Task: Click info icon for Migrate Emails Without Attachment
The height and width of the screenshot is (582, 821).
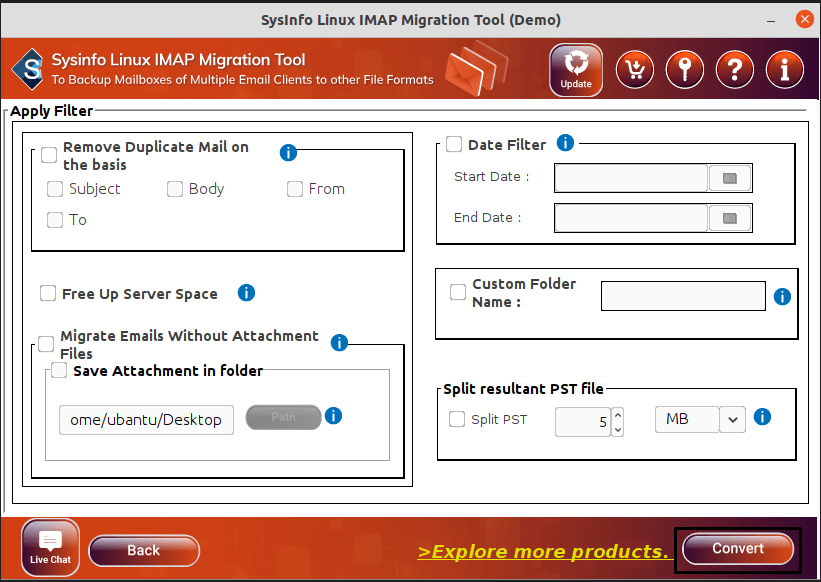Action: pyautogui.click(x=339, y=343)
